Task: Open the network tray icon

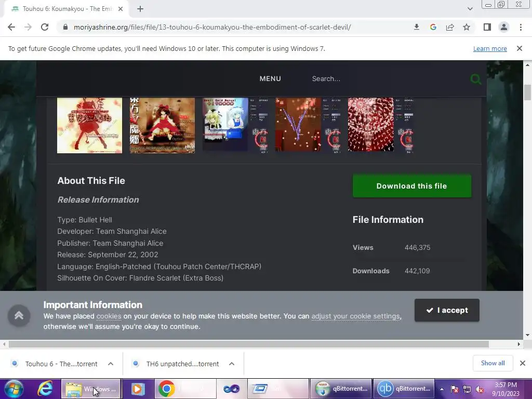Action: (x=467, y=389)
